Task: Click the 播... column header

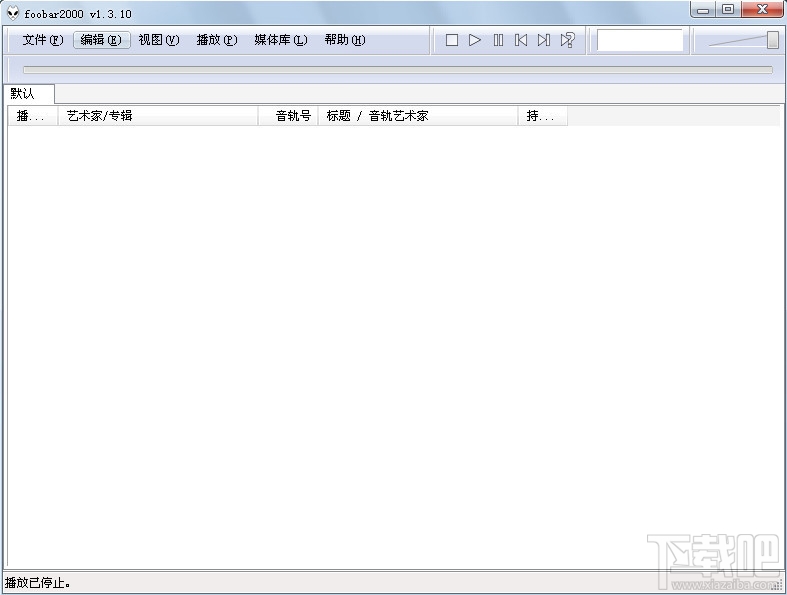Action: pyautogui.click(x=33, y=116)
